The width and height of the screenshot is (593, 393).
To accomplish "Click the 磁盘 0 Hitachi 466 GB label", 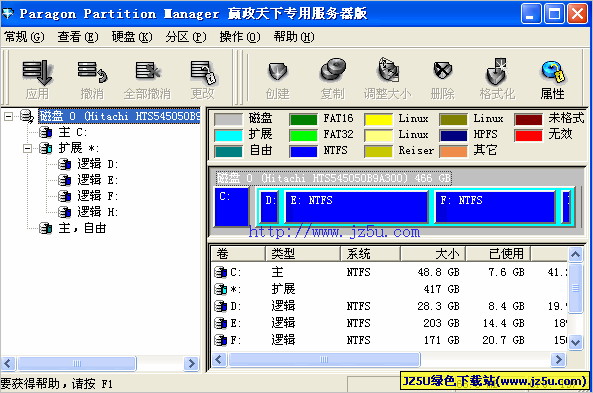I will (334, 178).
